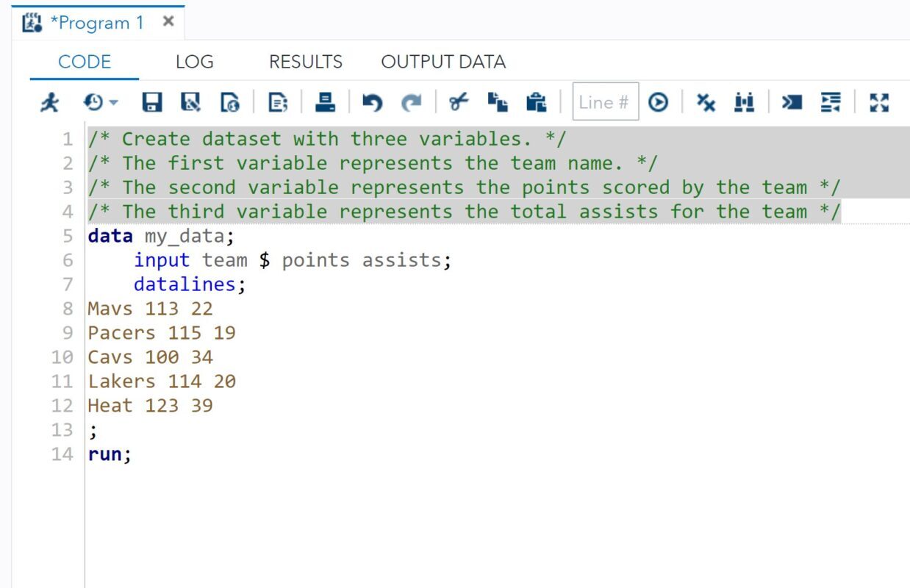Copy the selected text
Screen dimensions: 910x588
[x=498, y=103]
